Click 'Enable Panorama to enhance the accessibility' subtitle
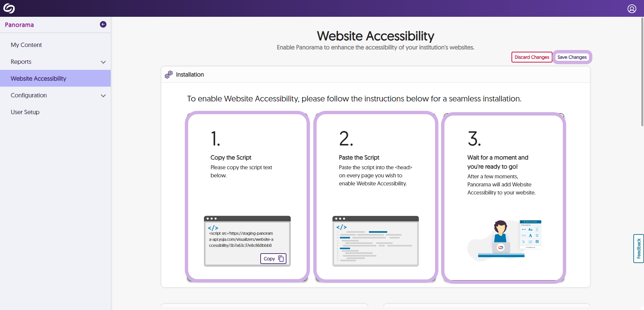This screenshot has height=310, width=644. pyautogui.click(x=376, y=47)
